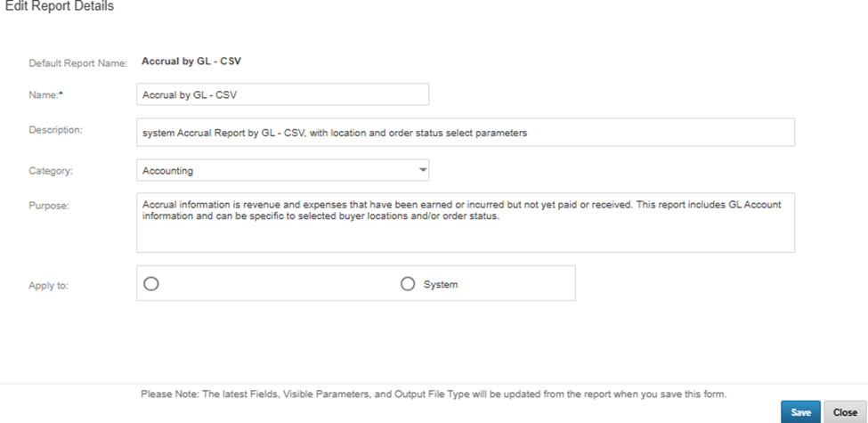Click into the Description text field

coord(465,133)
